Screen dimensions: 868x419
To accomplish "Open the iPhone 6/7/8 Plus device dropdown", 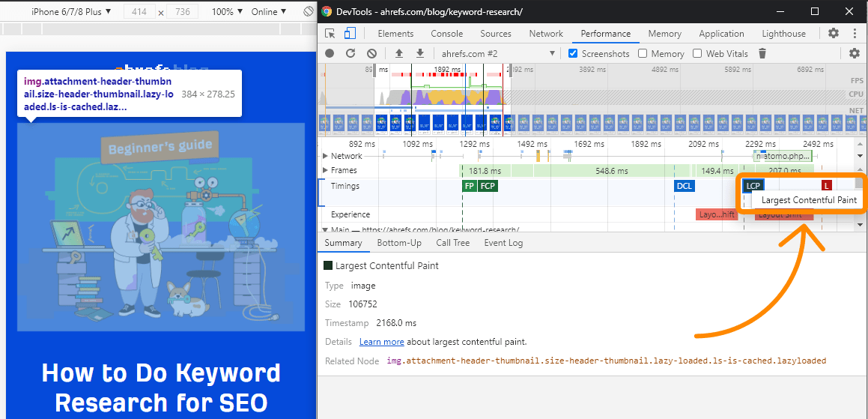I will click(x=71, y=12).
